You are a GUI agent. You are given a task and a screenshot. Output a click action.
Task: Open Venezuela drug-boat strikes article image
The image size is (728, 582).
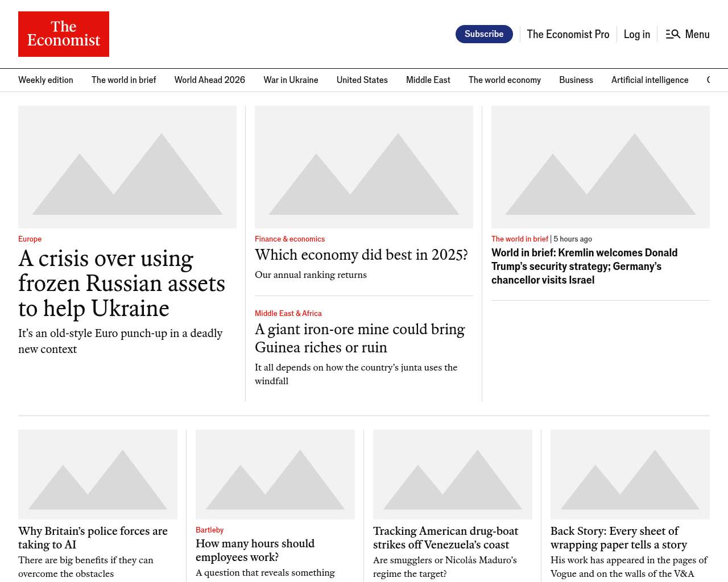[453, 475]
